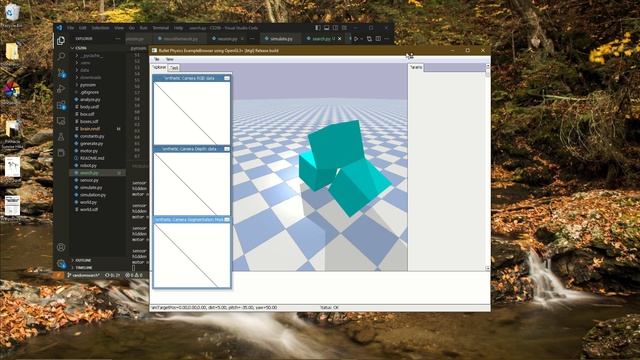
Task: Open the Run dropdown arrow next to play button
Action: [x=362, y=39]
